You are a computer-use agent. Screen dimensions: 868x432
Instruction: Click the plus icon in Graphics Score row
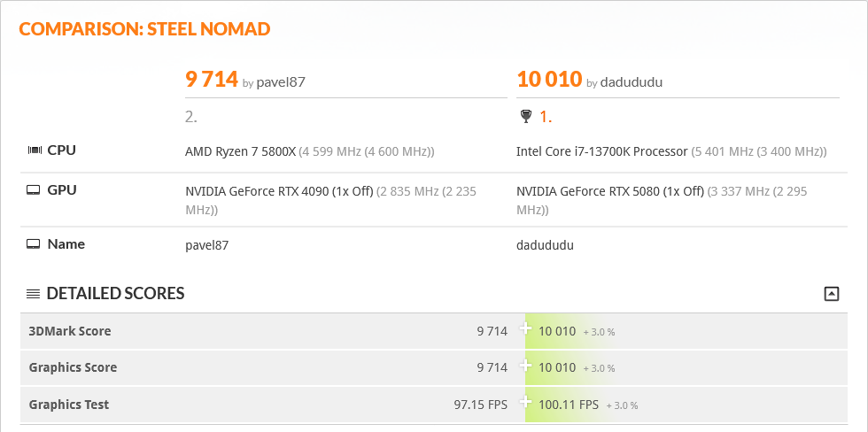tap(525, 366)
